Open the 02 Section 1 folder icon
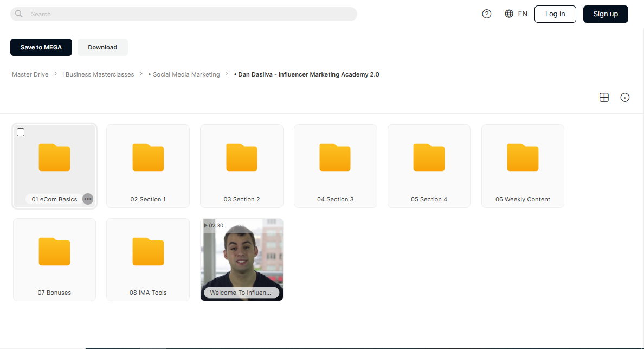Viewport: 644px width, 349px height. click(x=148, y=157)
